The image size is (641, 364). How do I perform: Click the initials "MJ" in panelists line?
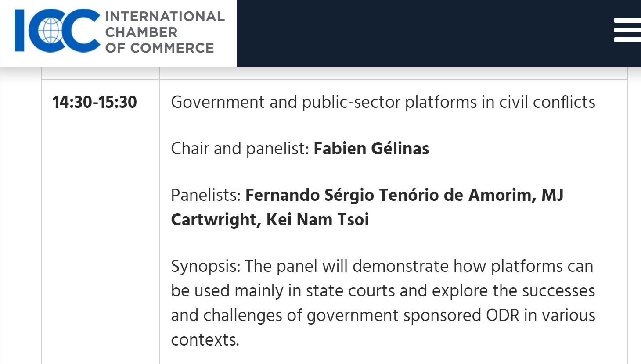[x=552, y=195]
